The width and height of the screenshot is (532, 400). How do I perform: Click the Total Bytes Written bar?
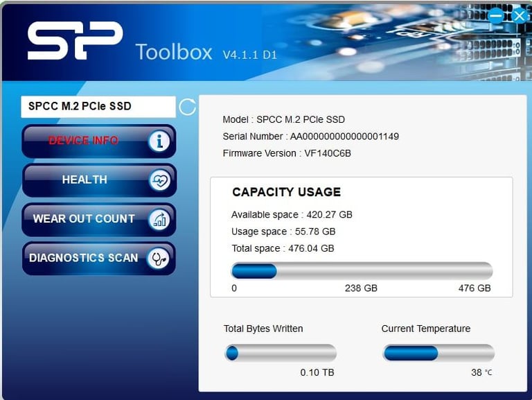click(281, 353)
